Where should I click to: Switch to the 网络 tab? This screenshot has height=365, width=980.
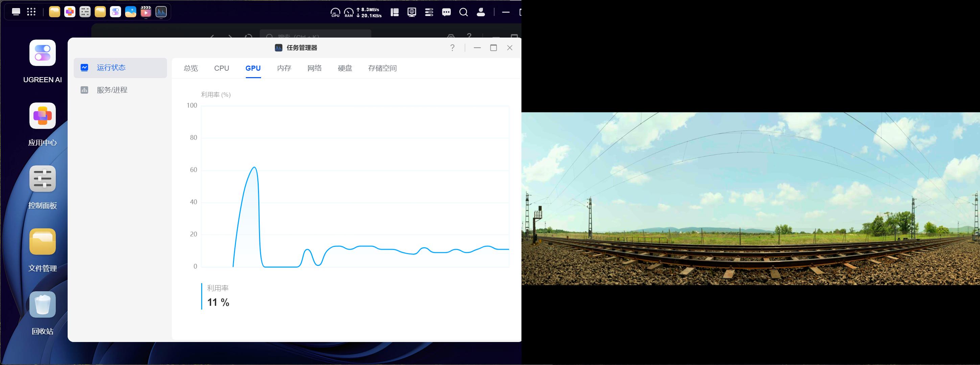[314, 68]
